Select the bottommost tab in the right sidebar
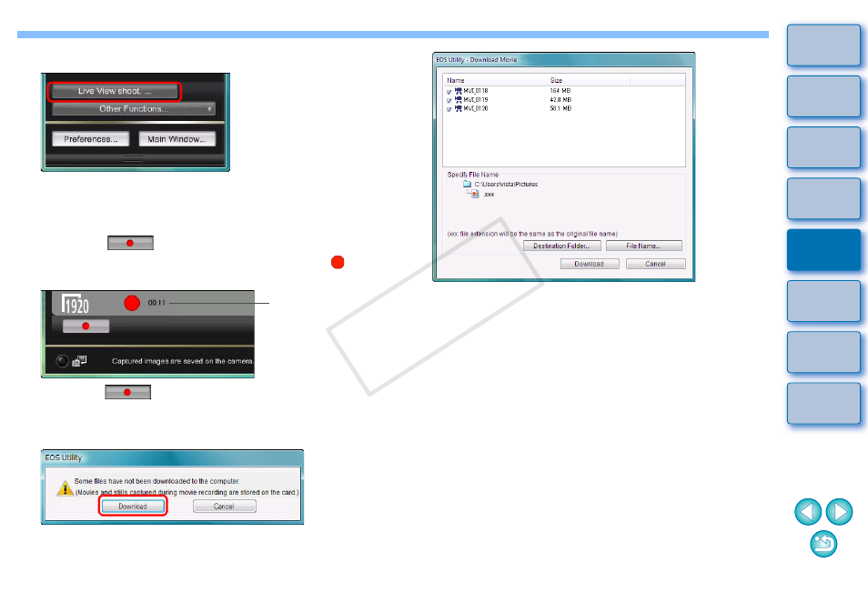Screen dimensions: 868x613 (x=823, y=403)
